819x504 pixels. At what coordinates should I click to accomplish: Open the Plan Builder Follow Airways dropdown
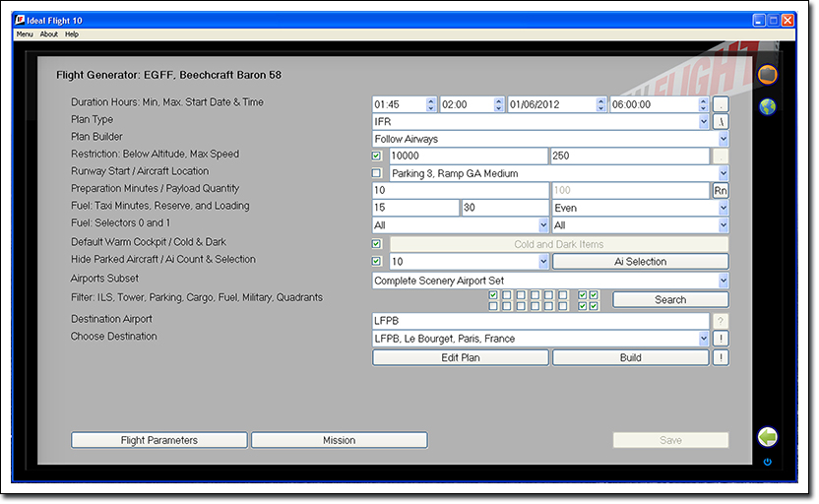tap(723, 139)
